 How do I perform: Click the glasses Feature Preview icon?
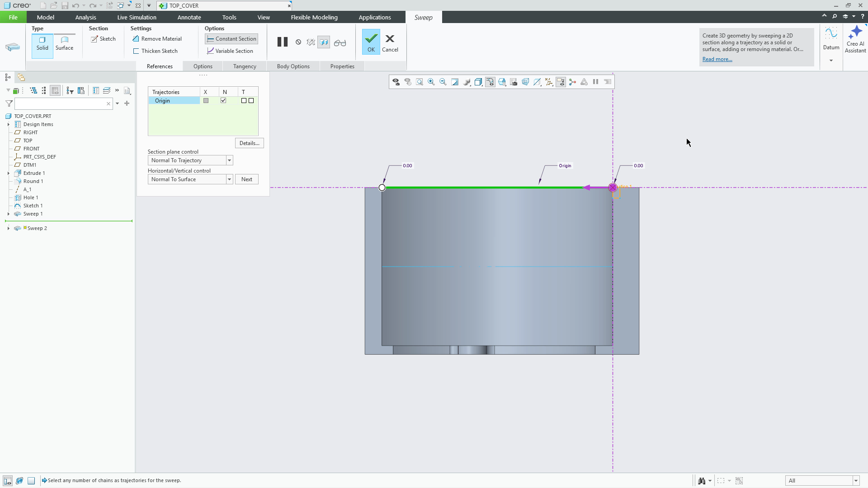(x=340, y=42)
